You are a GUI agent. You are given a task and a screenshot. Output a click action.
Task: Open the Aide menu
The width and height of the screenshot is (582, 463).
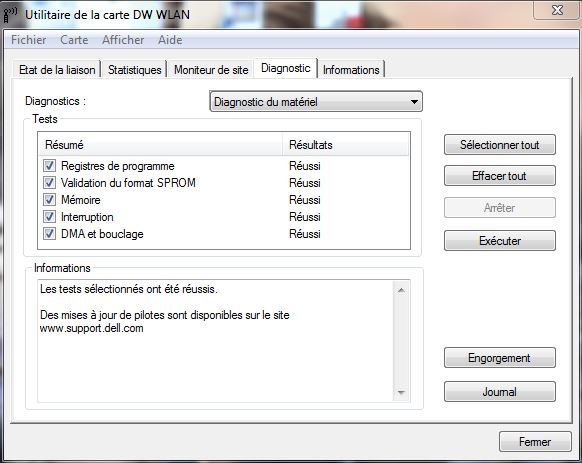point(170,40)
